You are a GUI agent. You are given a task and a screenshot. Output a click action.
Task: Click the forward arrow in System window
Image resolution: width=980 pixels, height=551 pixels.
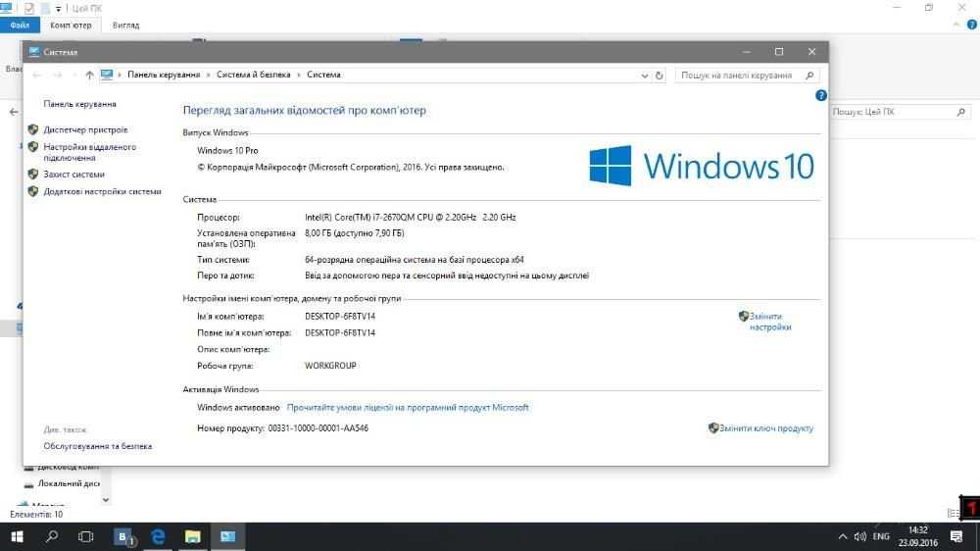[57, 75]
